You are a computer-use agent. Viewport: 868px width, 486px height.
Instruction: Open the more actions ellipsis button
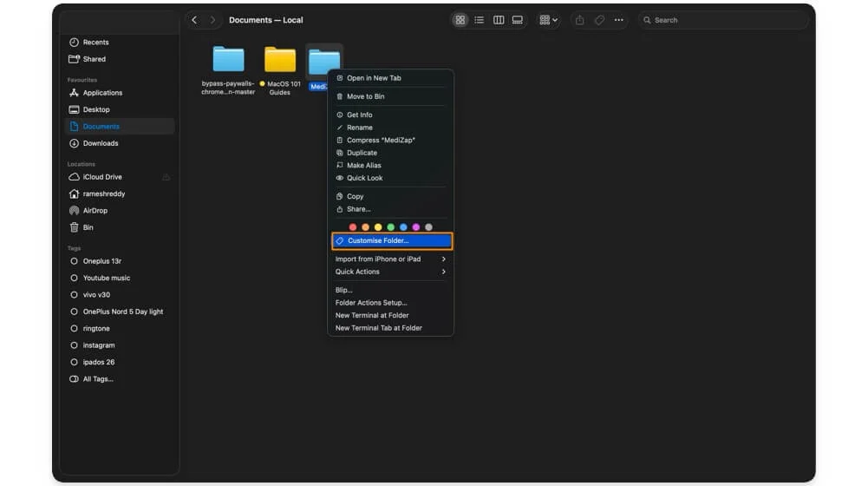pyautogui.click(x=618, y=20)
